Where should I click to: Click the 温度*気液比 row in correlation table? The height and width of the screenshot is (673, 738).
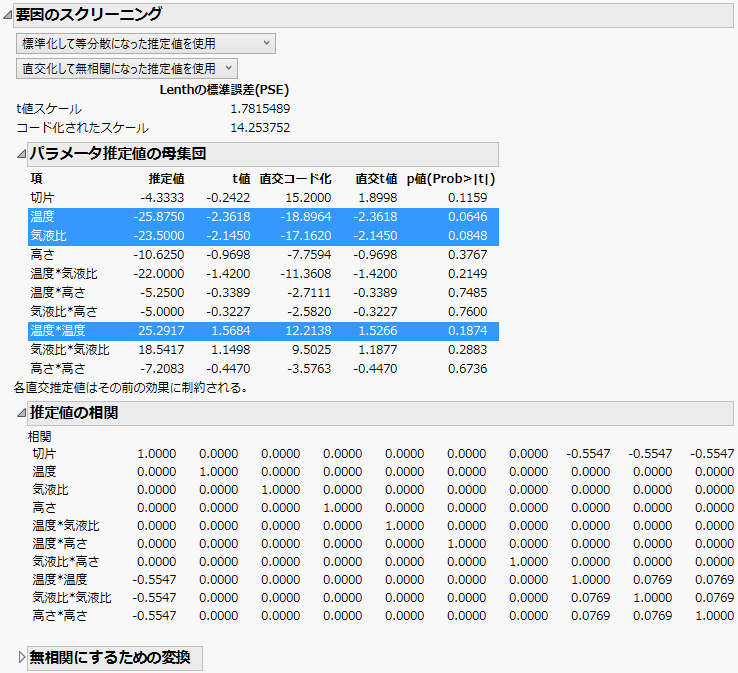tap(383, 526)
